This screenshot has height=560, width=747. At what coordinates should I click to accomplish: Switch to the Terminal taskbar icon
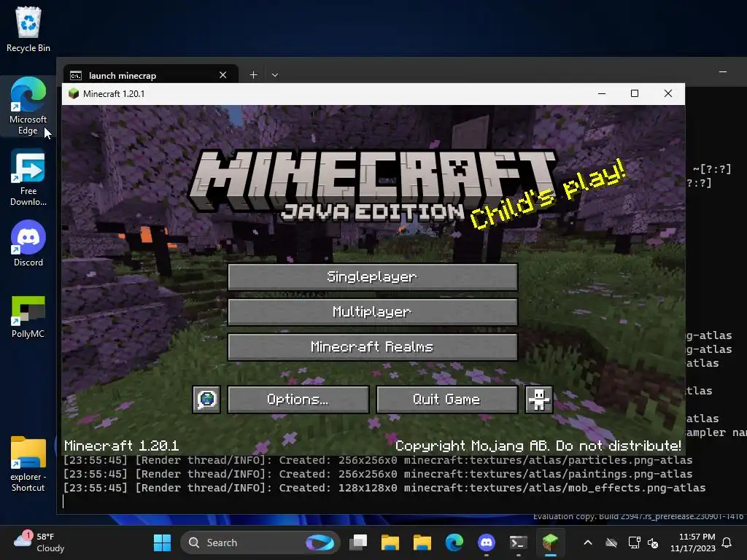tap(518, 542)
